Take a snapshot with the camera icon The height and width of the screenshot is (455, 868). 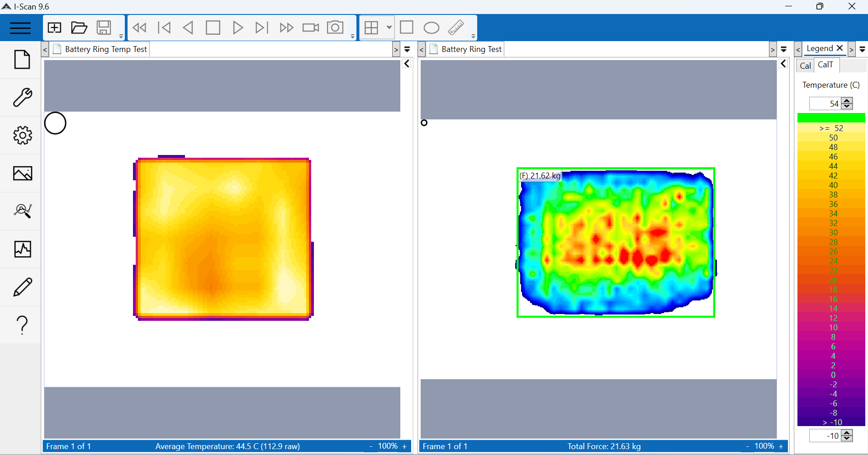click(335, 27)
